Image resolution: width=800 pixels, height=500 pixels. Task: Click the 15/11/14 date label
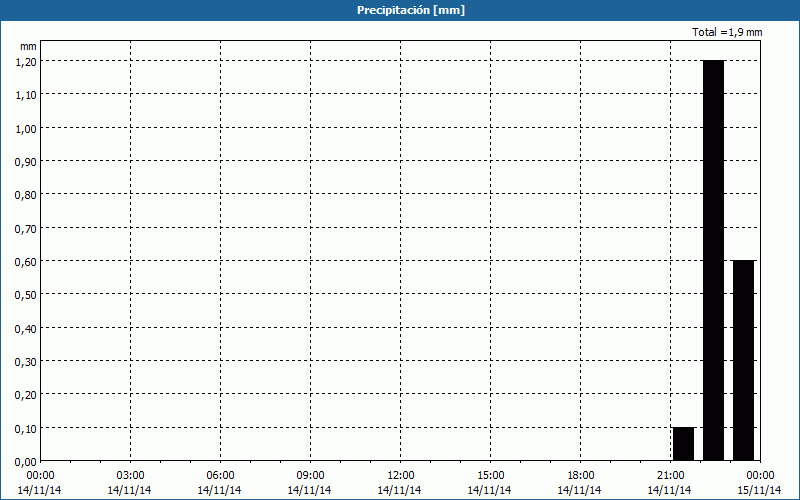click(x=759, y=490)
